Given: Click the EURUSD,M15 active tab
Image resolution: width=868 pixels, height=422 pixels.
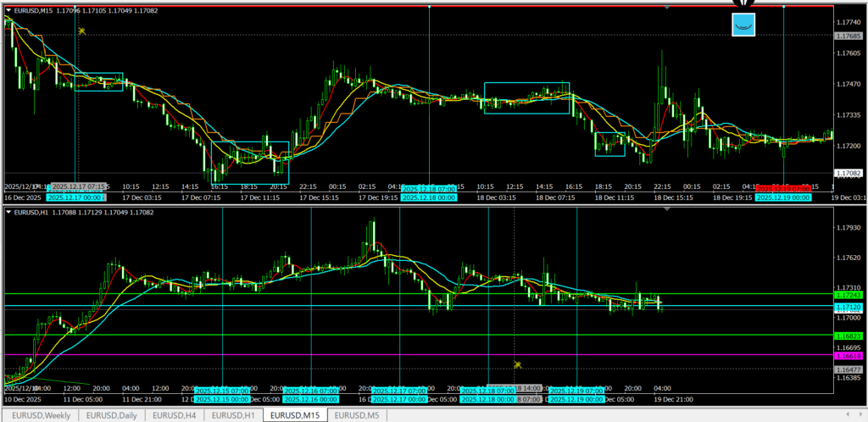Looking at the screenshot, I should 294,414.
